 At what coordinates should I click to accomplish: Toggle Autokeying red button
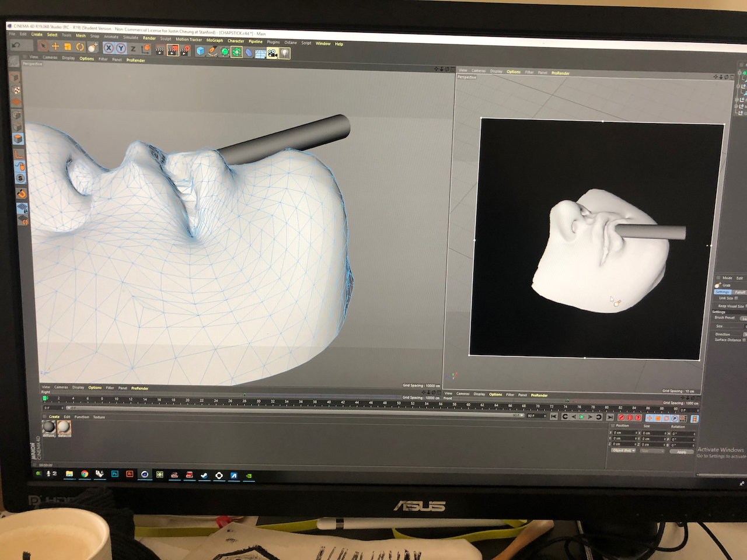630,418
